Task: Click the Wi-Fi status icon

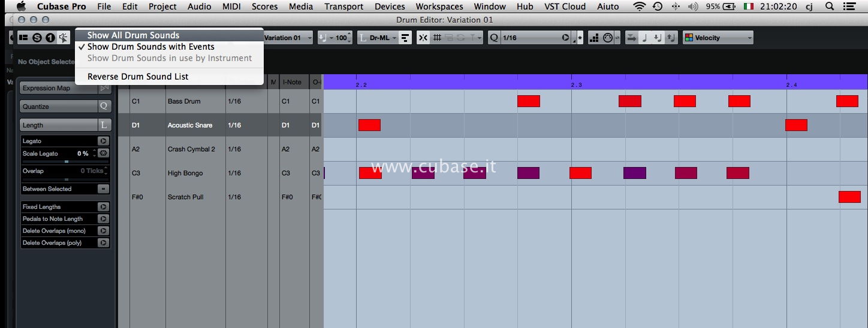Action: tap(640, 7)
